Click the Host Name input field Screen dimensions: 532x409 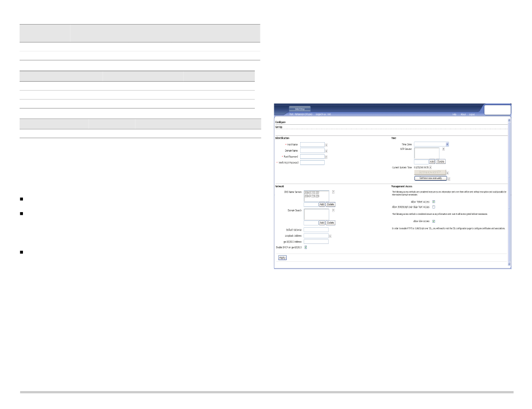pos(312,145)
